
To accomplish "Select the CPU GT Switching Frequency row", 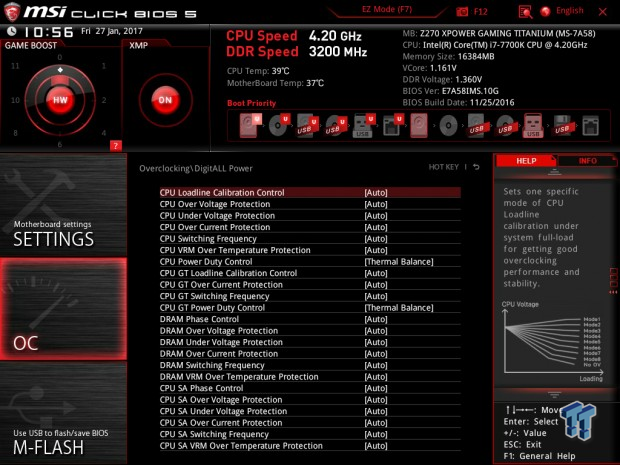I will click(310, 296).
